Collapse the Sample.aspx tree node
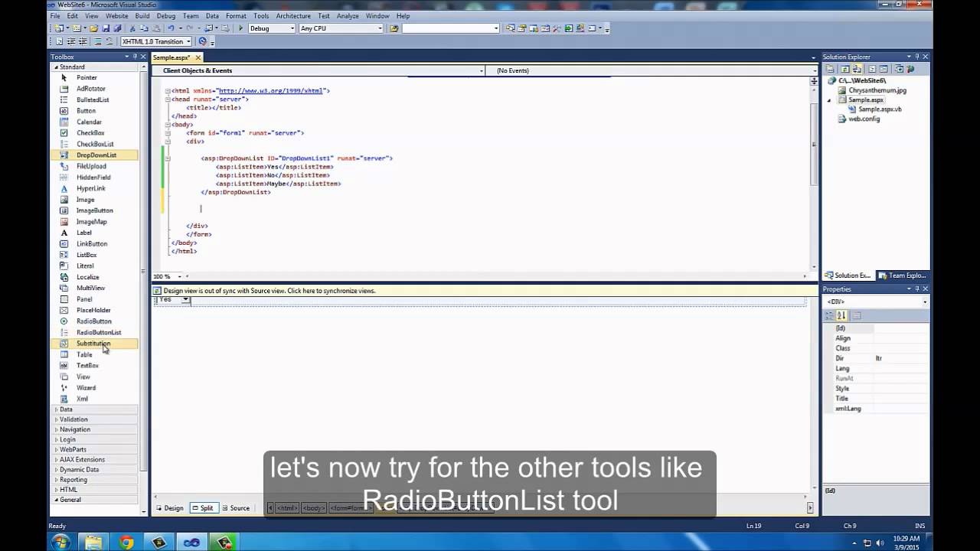The height and width of the screenshot is (551, 980). coord(828,100)
